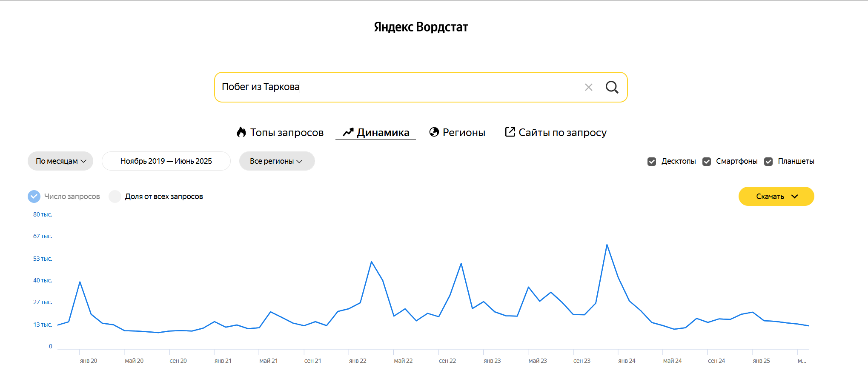
Task: Select the Число запросов radio option
Action: pyautogui.click(x=34, y=197)
